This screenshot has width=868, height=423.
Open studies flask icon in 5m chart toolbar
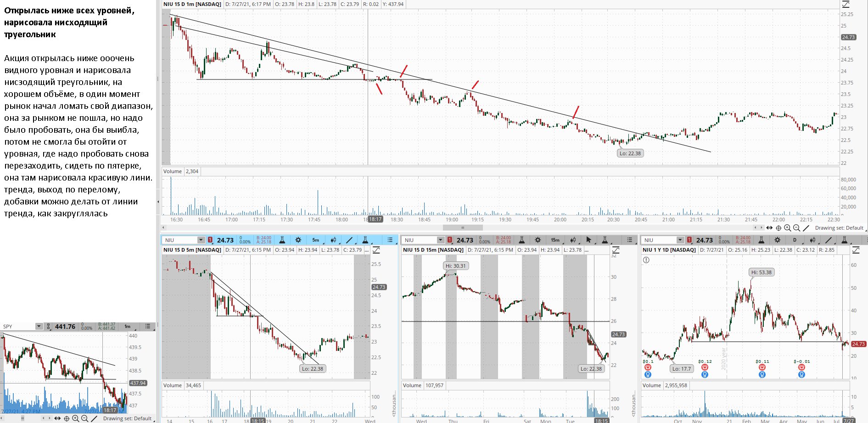(282, 240)
